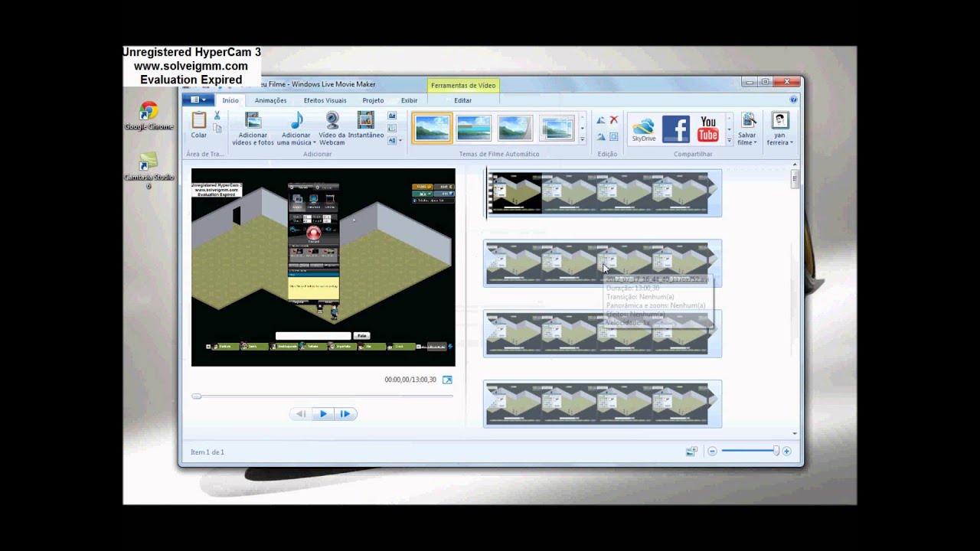This screenshot has height=551, width=980.
Task: Select the third AutoMovie theme thumbnail
Action: 515,129
